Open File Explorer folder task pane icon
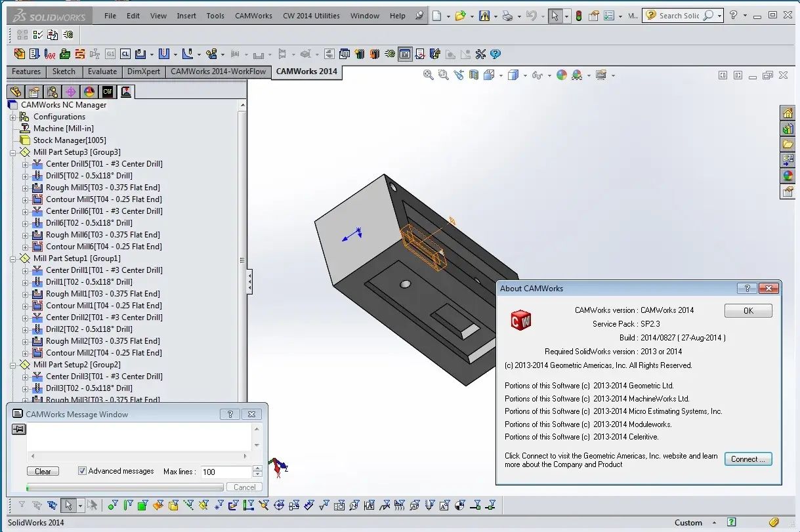The image size is (800, 532). point(788,144)
